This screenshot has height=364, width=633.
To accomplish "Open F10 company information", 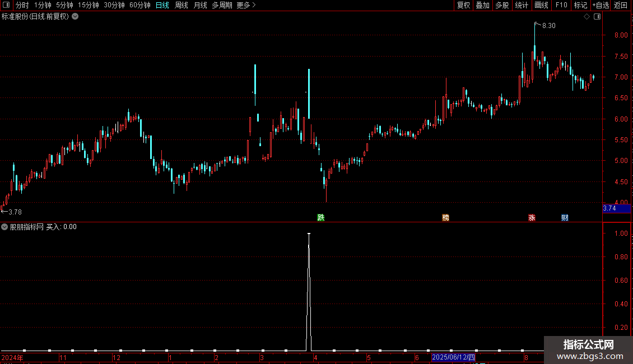I will tap(561, 5).
